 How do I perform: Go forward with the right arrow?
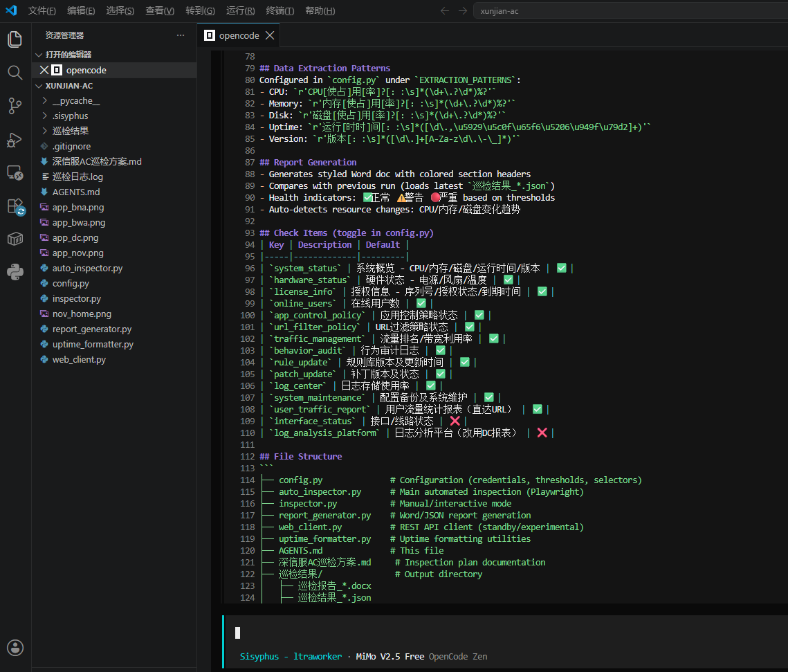(463, 10)
